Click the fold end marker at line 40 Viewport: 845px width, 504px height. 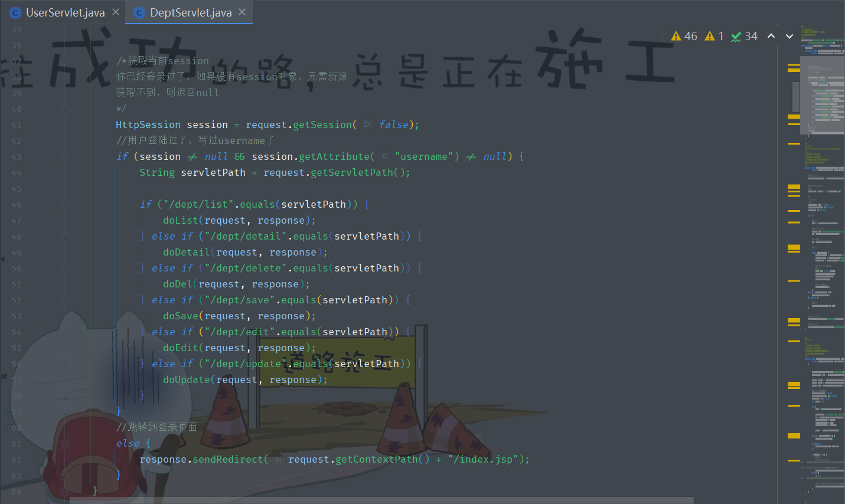click(65, 109)
